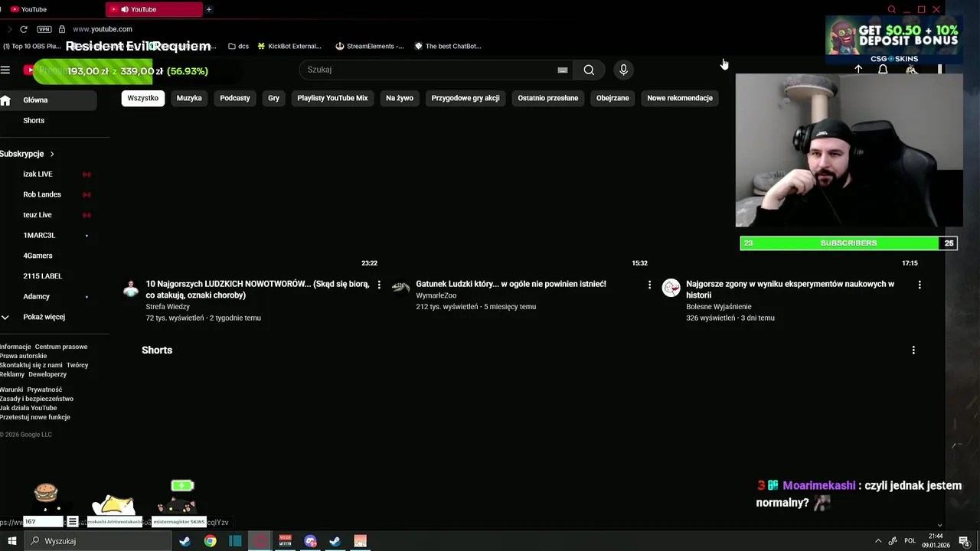Select Ostatnio przesłane filter chip
This screenshot has width=980, height=551.
(x=548, y=98)
